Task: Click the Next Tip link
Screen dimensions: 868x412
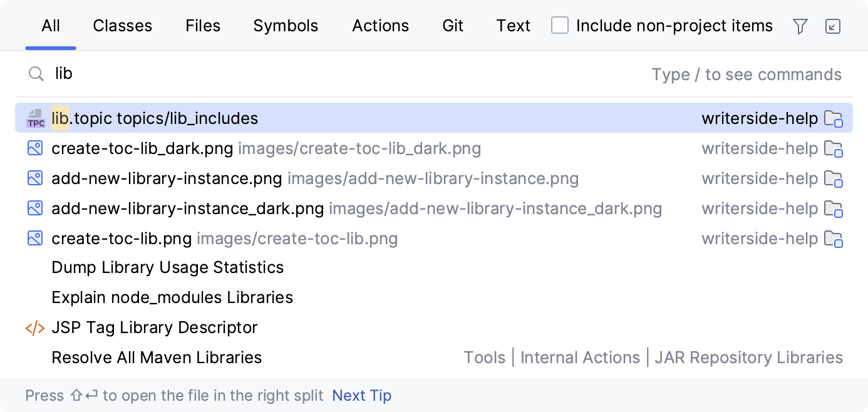Action: tap(361, 396)
